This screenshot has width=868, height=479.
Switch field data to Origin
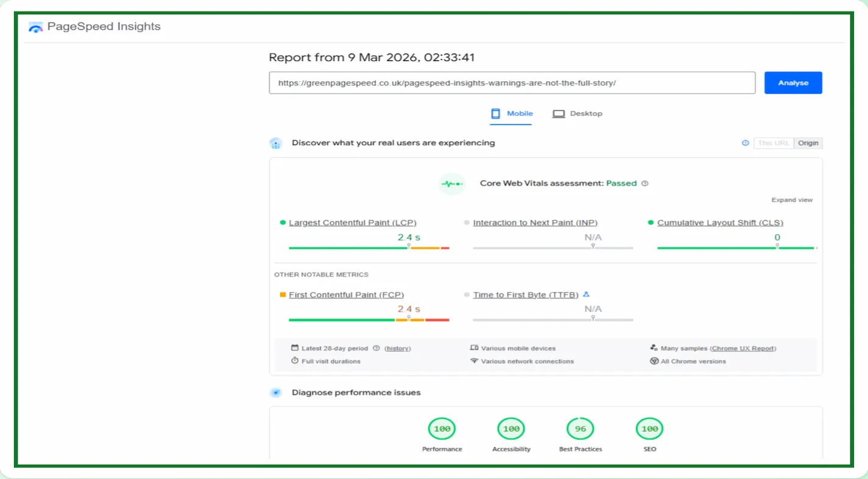808,143
